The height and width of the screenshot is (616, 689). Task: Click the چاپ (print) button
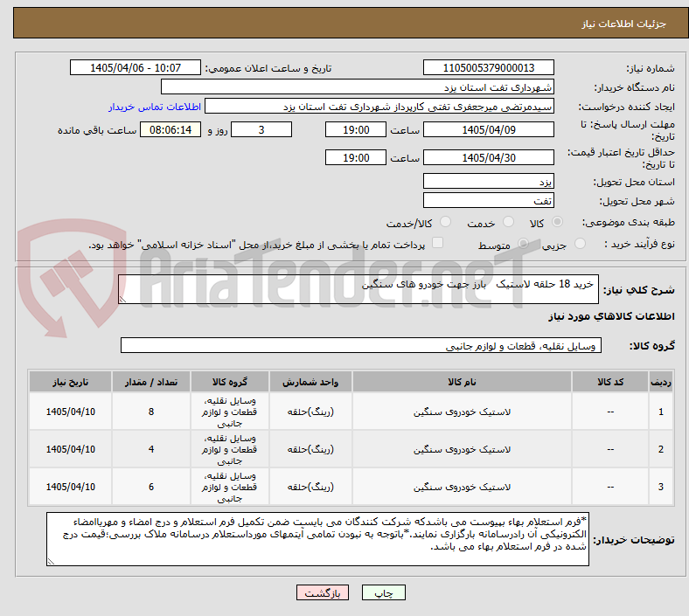tap(383, 592)
